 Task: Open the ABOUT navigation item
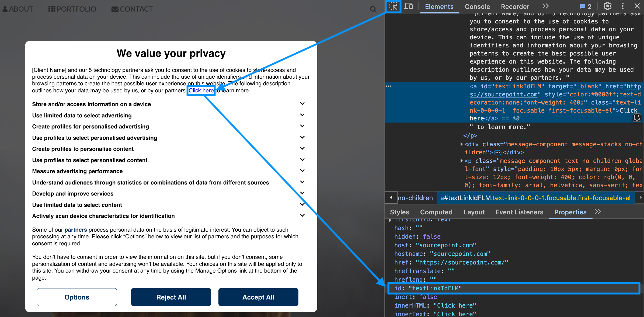point(18,9)
